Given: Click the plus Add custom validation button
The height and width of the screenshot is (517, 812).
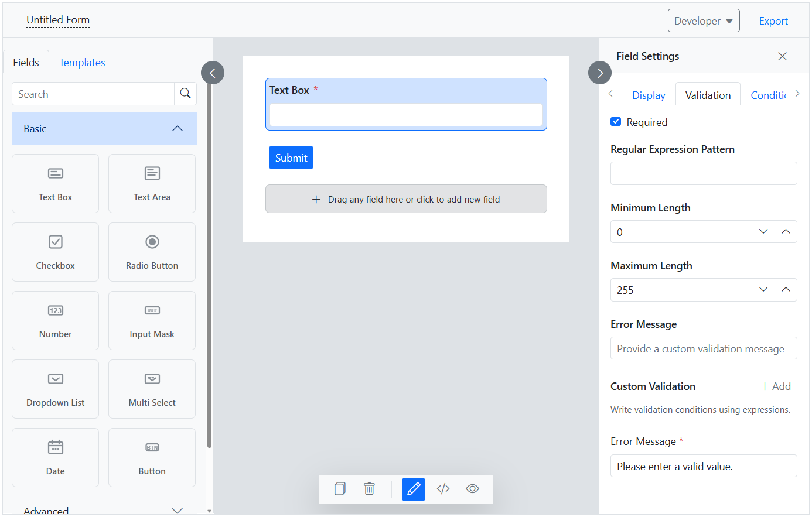Looking at the screenshot, I should click(776, 386).
